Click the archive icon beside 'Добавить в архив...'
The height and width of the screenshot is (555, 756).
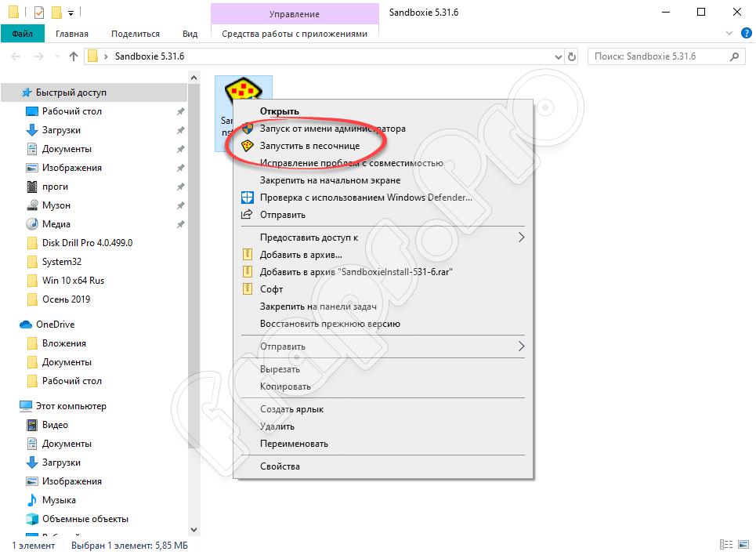247,255
